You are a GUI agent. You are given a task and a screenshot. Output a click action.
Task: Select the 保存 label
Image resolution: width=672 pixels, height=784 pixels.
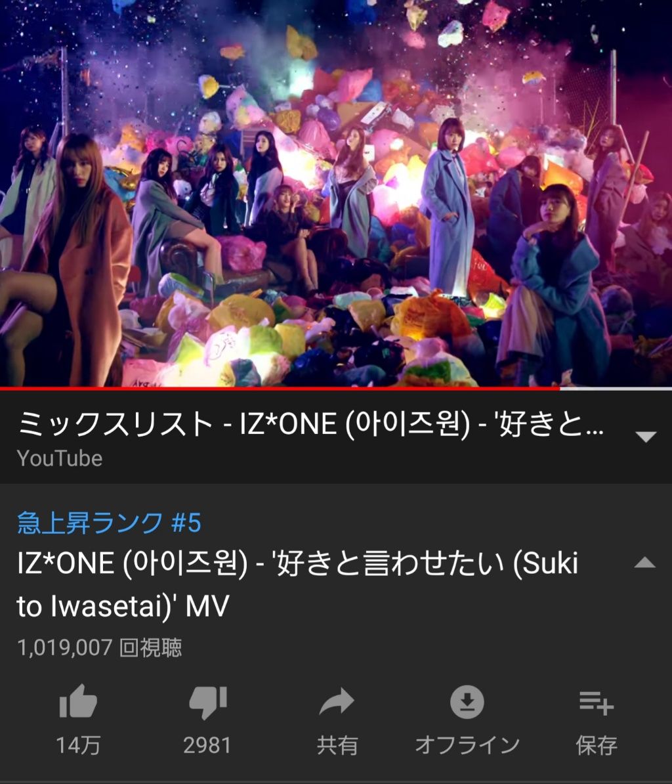click(x=597, y=745)
